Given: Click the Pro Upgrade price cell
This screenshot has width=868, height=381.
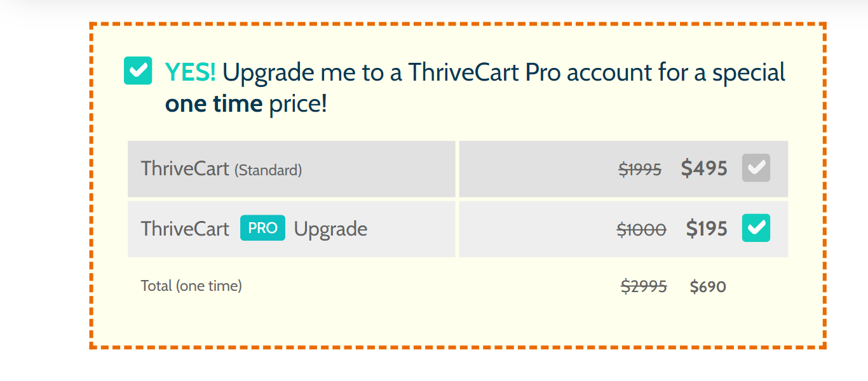Looking at the screenshot, I should pos(623,229).
